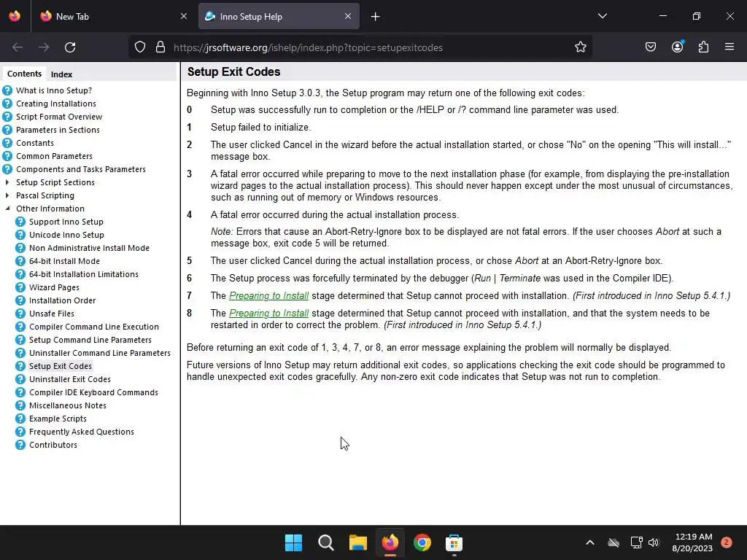
Task: Open Uninstaller Exit Codes topic
Action: click(70, 379)
